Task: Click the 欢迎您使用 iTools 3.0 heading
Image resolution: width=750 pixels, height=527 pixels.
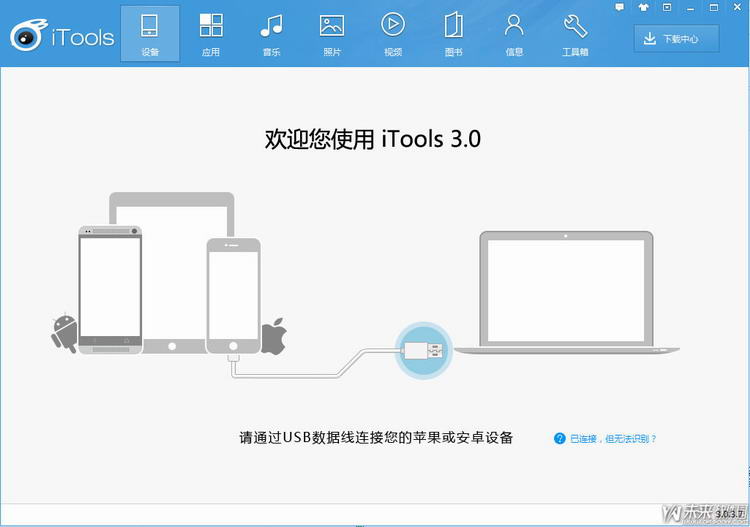Action: [373, 140]
